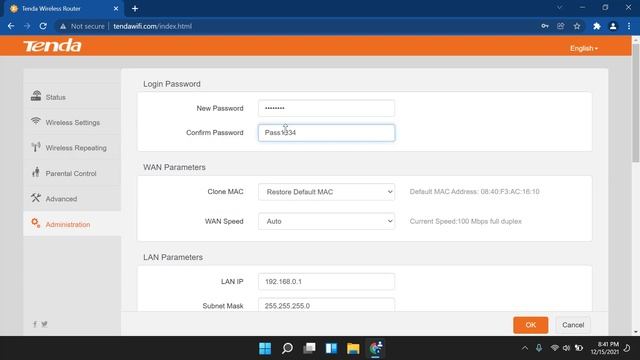Viewport: 640px width, 360px height.
Task: Open a new browser tab
Action: click(135, 8)
